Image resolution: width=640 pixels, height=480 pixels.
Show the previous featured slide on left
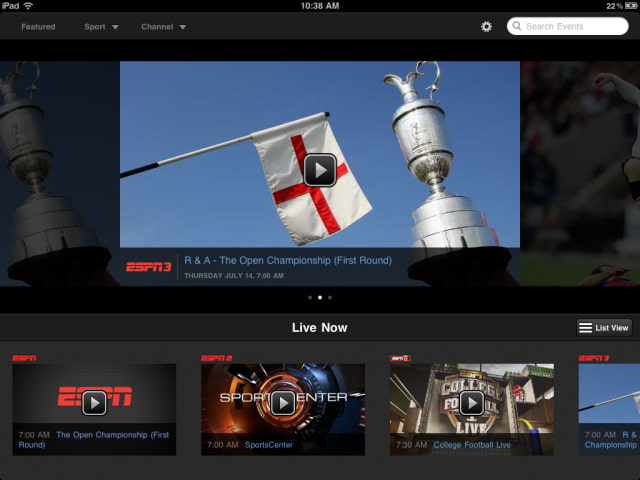tap(60, 173)
